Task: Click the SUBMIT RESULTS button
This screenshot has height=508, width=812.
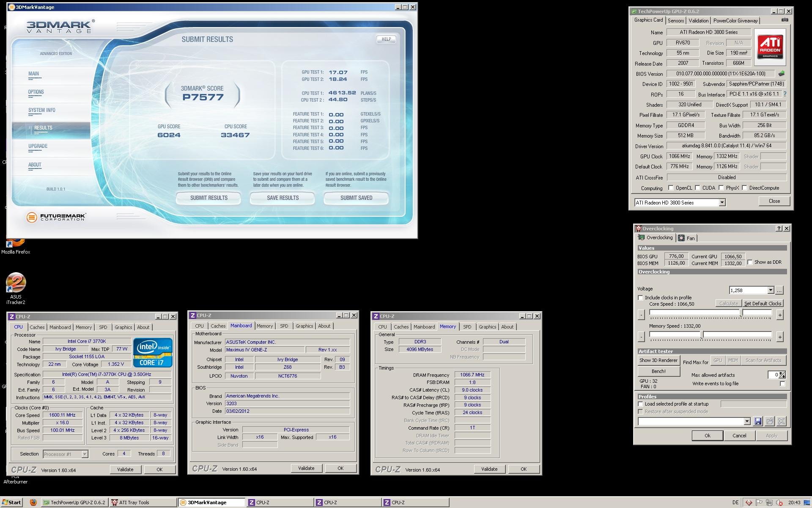Action: [208, 198]
